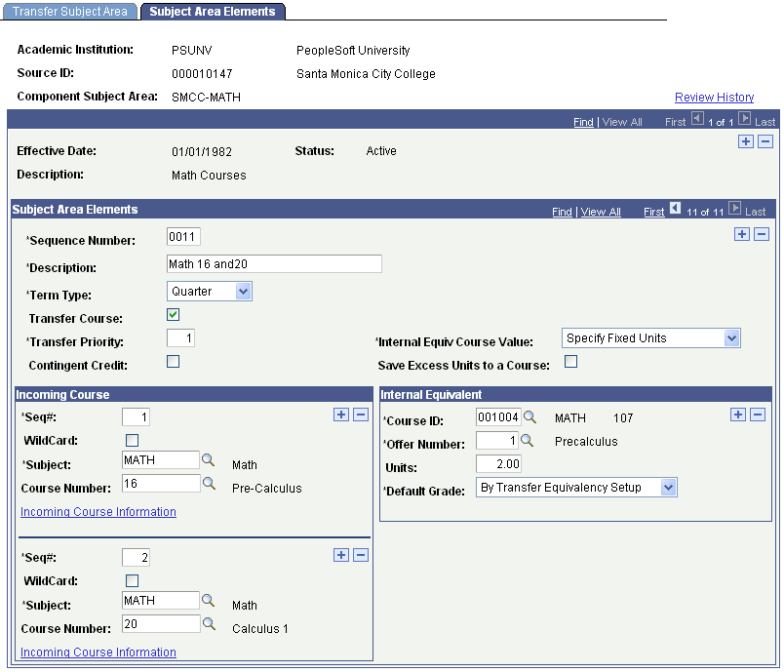Uncheck the Transfer Course checkbox
Image resolution: width=784 pixels, height=672 pixels.
[173, 314]
